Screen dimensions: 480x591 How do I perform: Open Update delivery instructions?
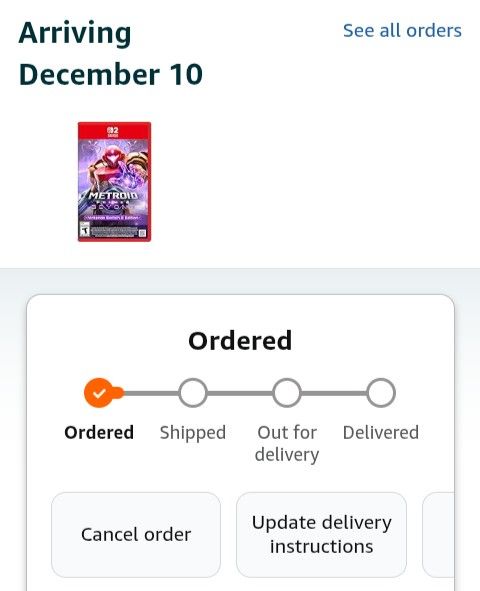(321, 534)
